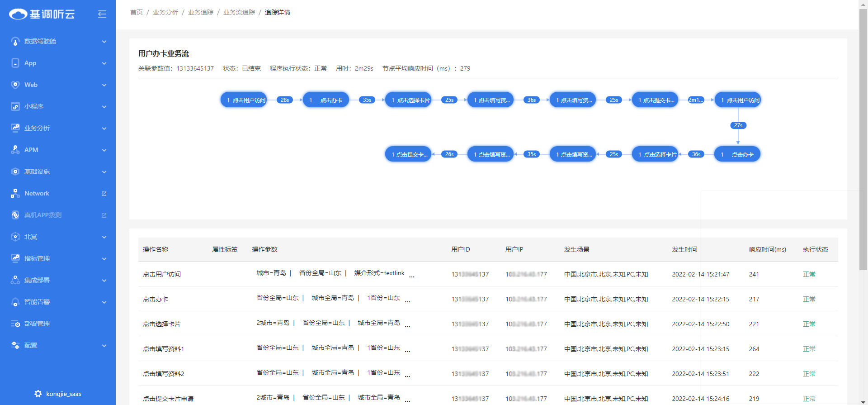This screenshot has width=868, height=405.
Task: Collapse the sidebar with the fold icon
Action: pos(102,14)
